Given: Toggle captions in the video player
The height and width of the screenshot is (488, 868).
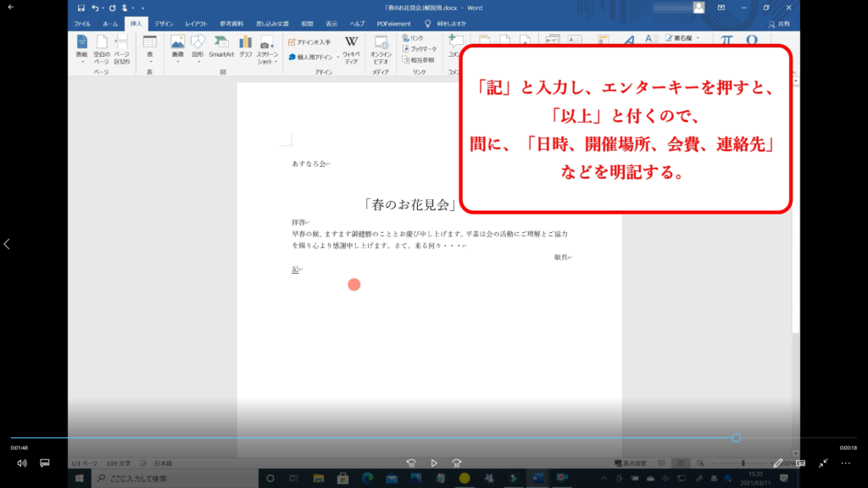Looking at the screenshot, I should (x=45, y=463).
